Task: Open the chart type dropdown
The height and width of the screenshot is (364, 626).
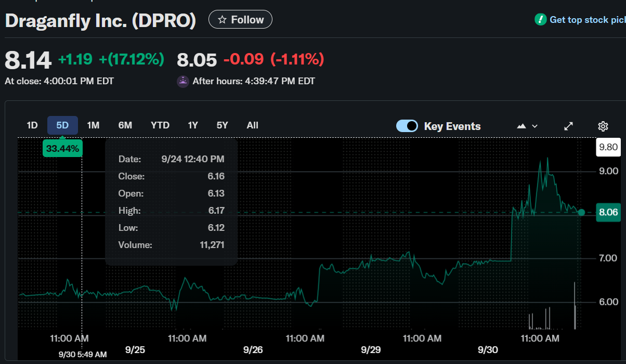Action: pyautogui.click(x=527, y=126)
